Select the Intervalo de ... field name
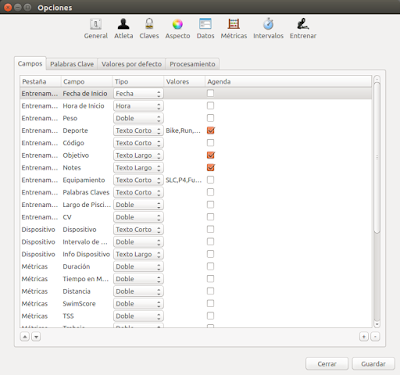Viewport: 400px width, 375px height. (85, 242)
